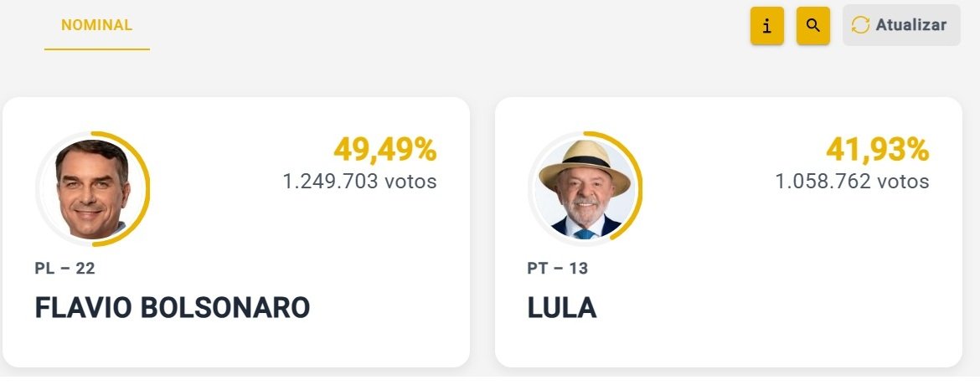Click Lula's candidate photo
Viewport: 980px width, 390px height.
point(585,189)
